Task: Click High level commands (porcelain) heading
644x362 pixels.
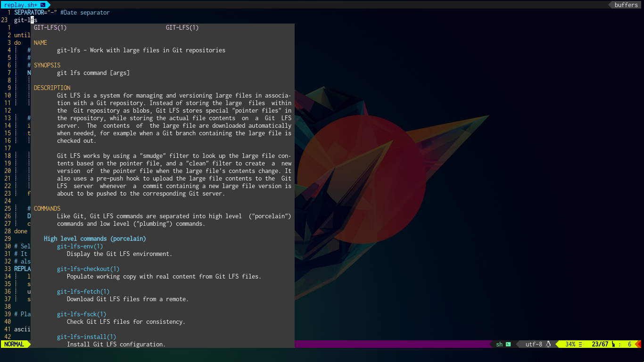Action: 95,239
